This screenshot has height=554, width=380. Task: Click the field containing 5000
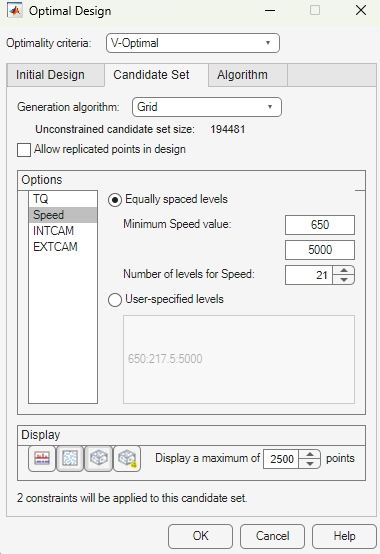point(320,250)
